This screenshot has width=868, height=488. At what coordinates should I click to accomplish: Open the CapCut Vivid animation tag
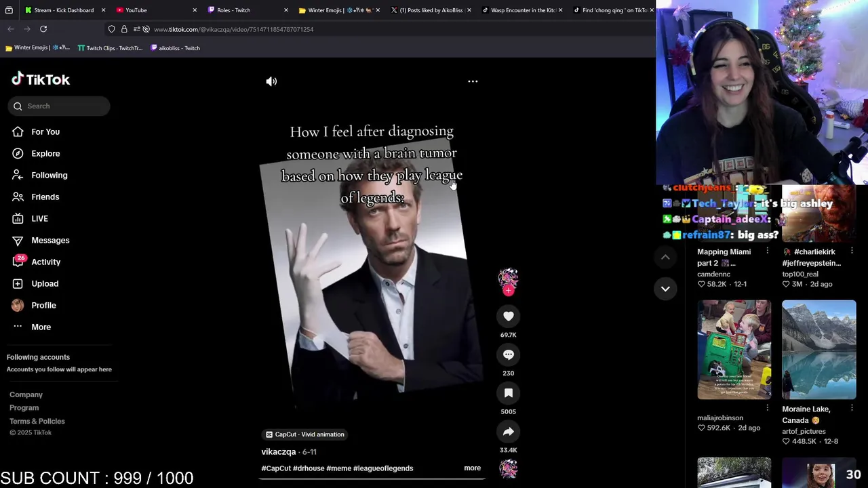click(x=305, y=434)
